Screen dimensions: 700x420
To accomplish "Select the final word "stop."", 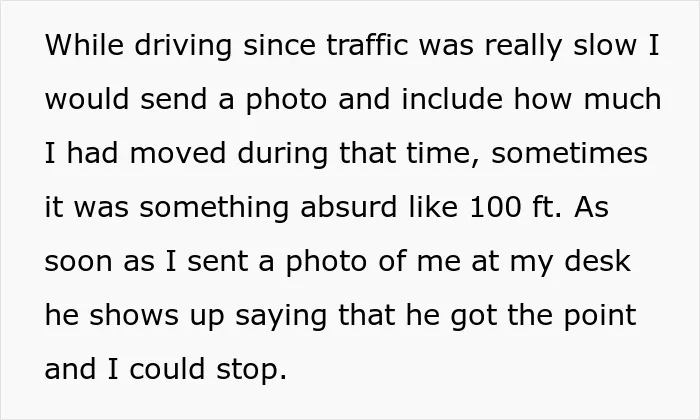I will (x=251, y=370).
